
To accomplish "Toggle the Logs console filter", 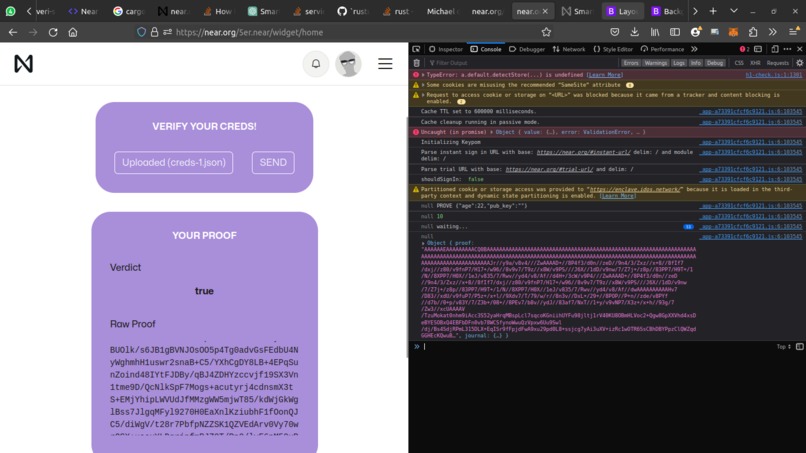I will pyautogui.click(x=679, y=63).
